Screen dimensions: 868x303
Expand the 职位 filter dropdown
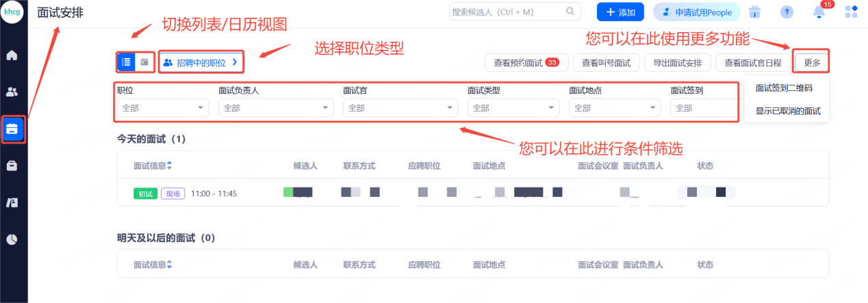pyautogui.click(x=163, y=108)
